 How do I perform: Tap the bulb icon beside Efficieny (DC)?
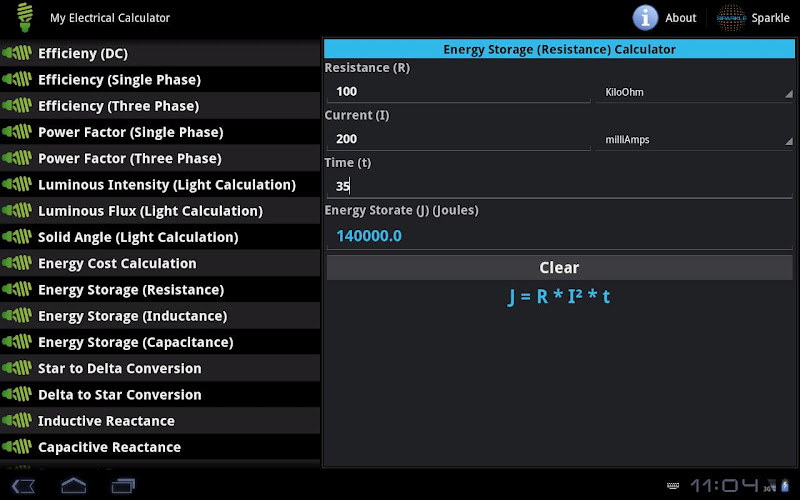click(17, 53)
